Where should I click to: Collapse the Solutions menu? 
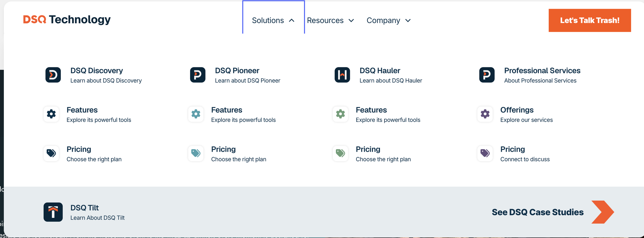pos(273,20)
